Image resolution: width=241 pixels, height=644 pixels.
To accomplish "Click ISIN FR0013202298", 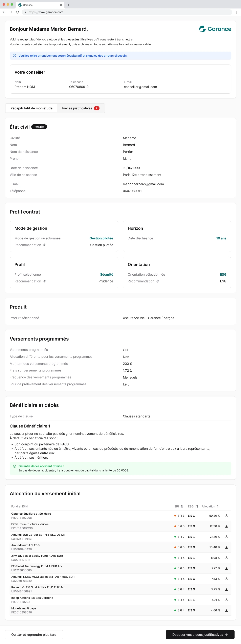I will point(21,518).
